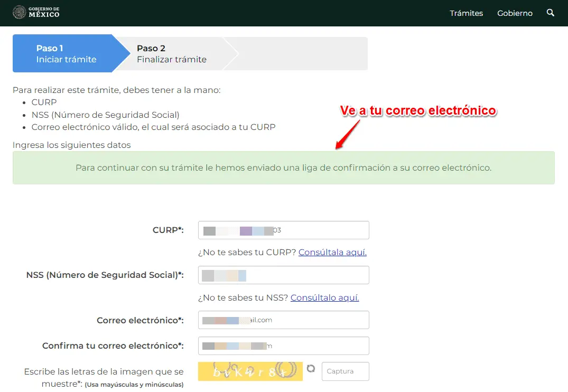Focus the CURP input field
The height and width of the screenshot is (392, 568).
[x=284, y=230]
